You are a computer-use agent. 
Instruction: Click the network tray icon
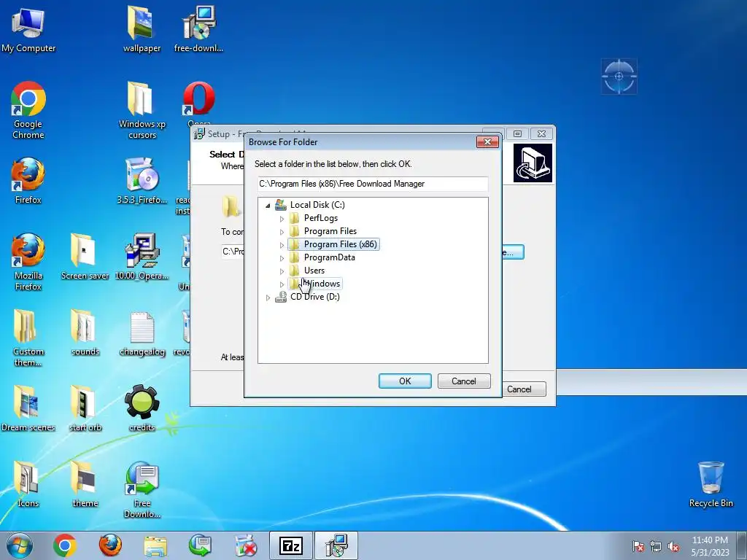(x=656, y=546)
